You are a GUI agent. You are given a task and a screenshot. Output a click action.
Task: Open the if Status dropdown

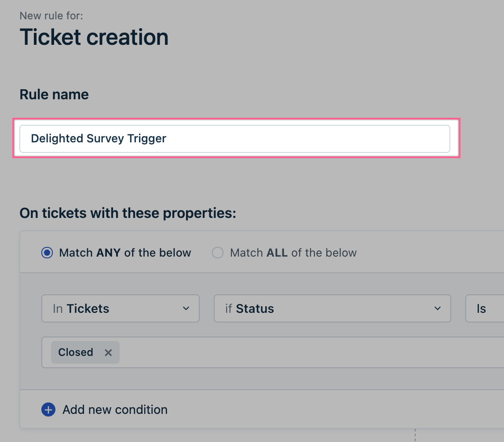click(332, 308)
